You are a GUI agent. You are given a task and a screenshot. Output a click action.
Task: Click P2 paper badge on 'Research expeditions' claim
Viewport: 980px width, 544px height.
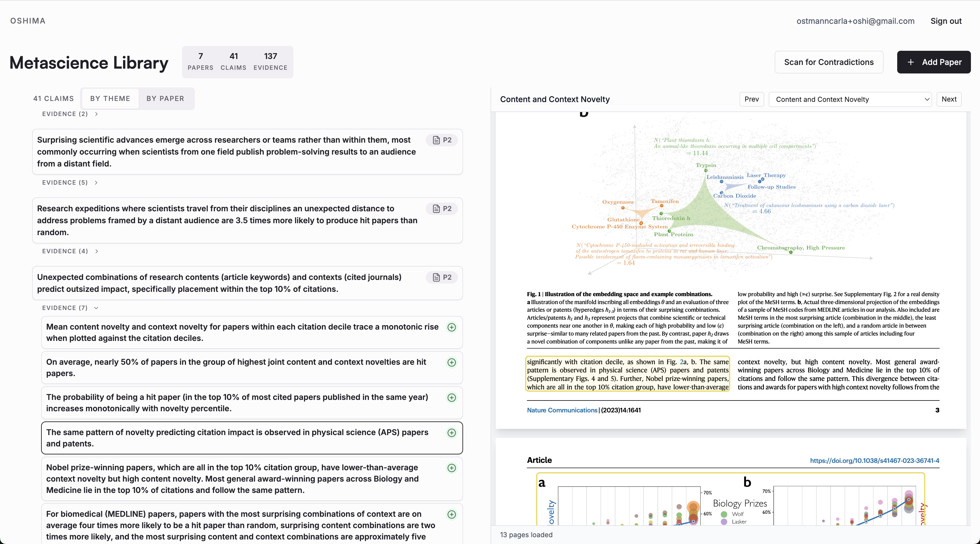pyautogui.click(x=442, y=208)
